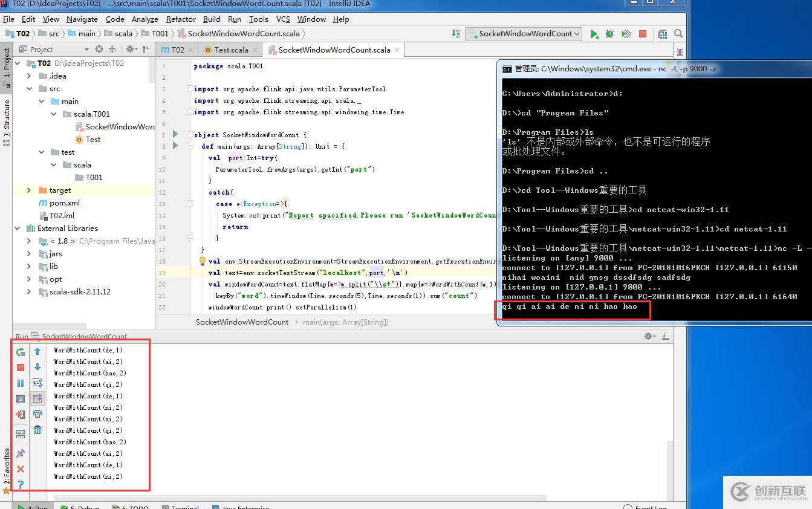Click the green Run button in top toolbar
Image resolution: width=812 pixels, height=509 pixels.
[594, 34]
